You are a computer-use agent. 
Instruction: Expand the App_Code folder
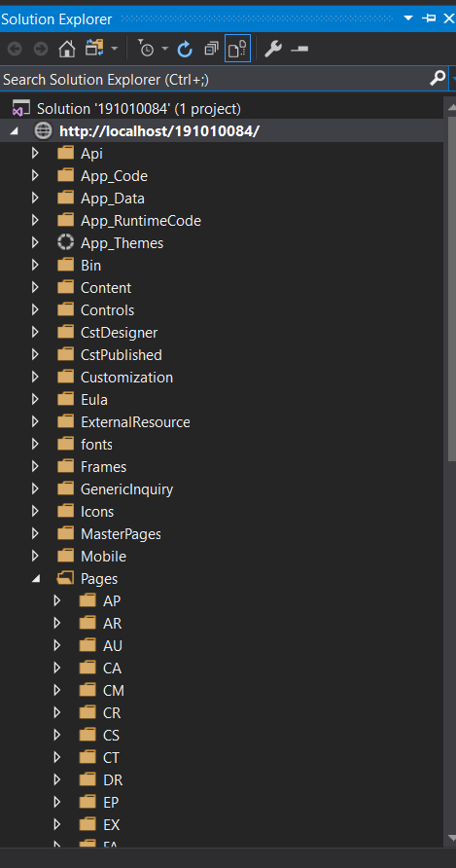(x=35, y=175)
